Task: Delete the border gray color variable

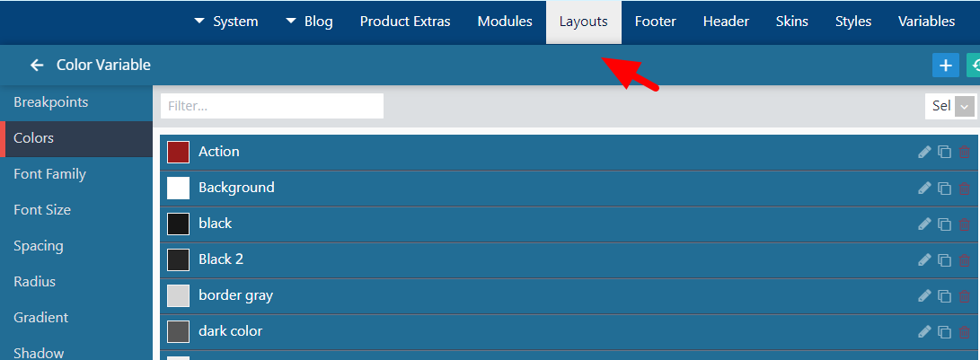Action: click(x=965, y=295)
